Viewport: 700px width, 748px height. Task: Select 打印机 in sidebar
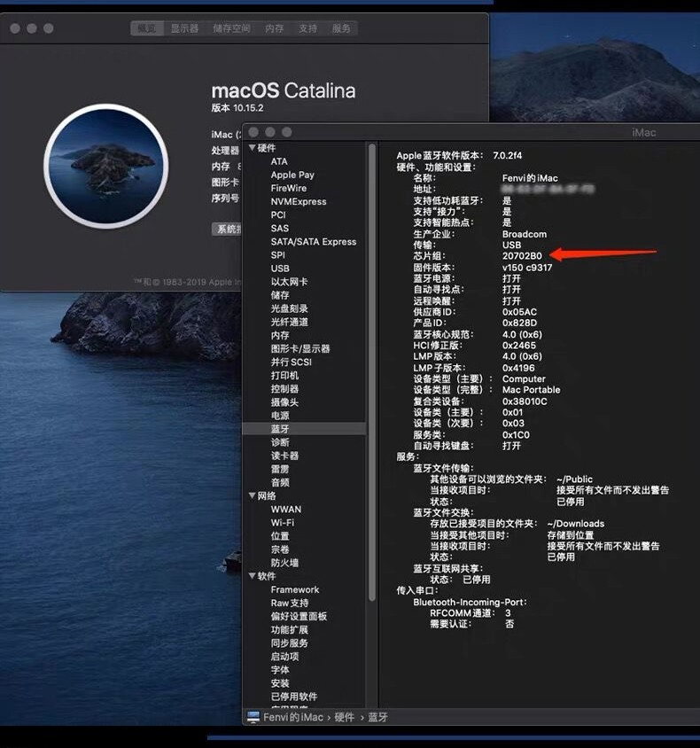click(x=284, y=375)
